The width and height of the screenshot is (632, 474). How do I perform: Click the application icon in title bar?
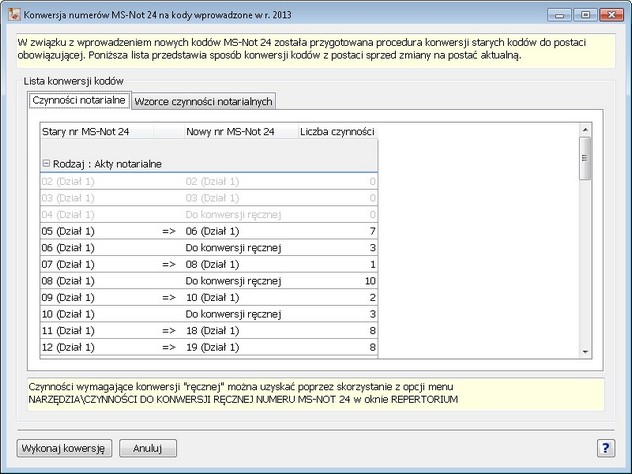click(11, 14)
